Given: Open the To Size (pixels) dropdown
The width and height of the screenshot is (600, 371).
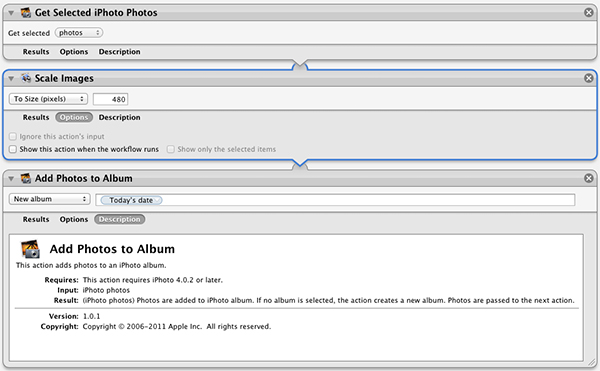Looking at the screenshot, I should 48,99.
